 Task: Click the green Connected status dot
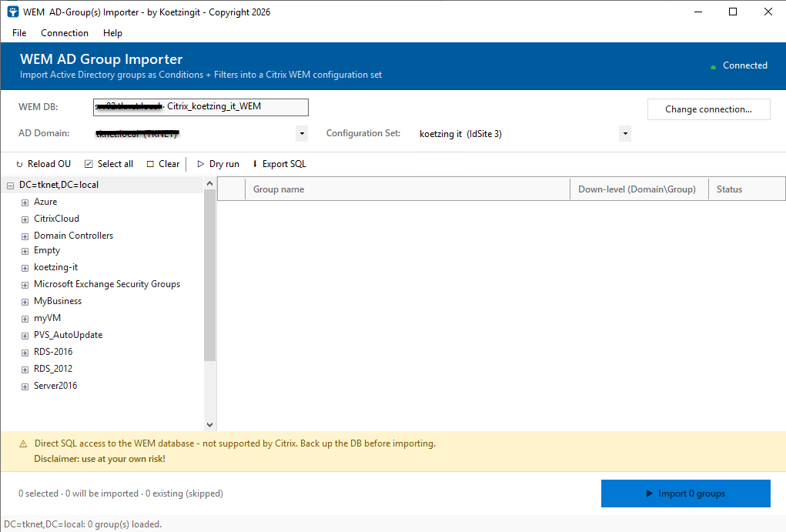tap(713, 67)
